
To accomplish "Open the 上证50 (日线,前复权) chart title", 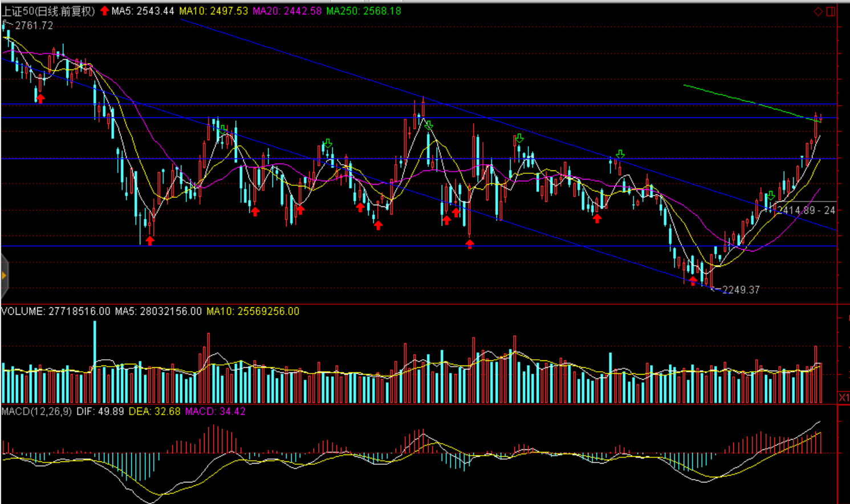I will [48, 11].
